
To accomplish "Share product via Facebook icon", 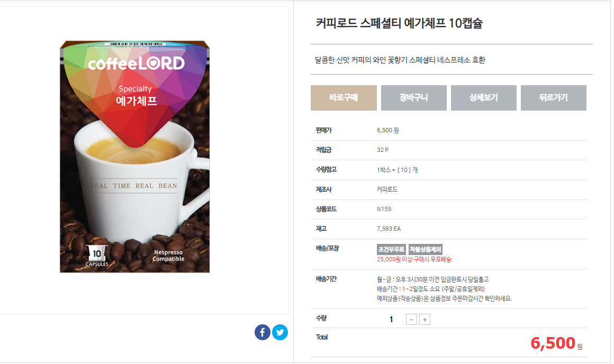I will pyautogui.click(x=263, y=332).
